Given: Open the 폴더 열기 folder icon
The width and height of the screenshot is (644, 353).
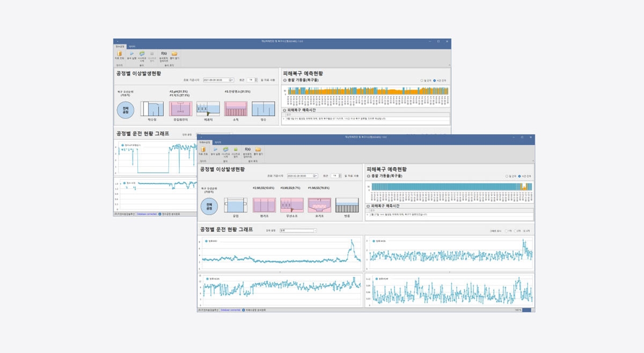Looking at the screenshot, I should pyautogui.click(x=258, y=150).
